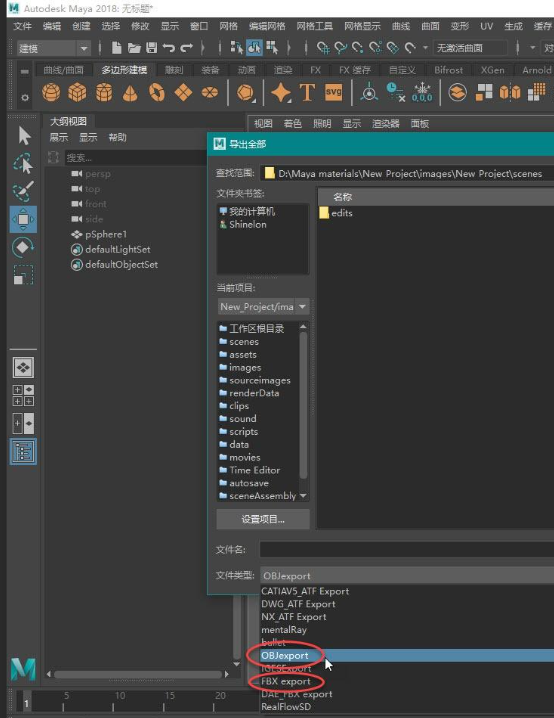Open the 文件类型 OBJexport combo box

[x=407, y=576]
